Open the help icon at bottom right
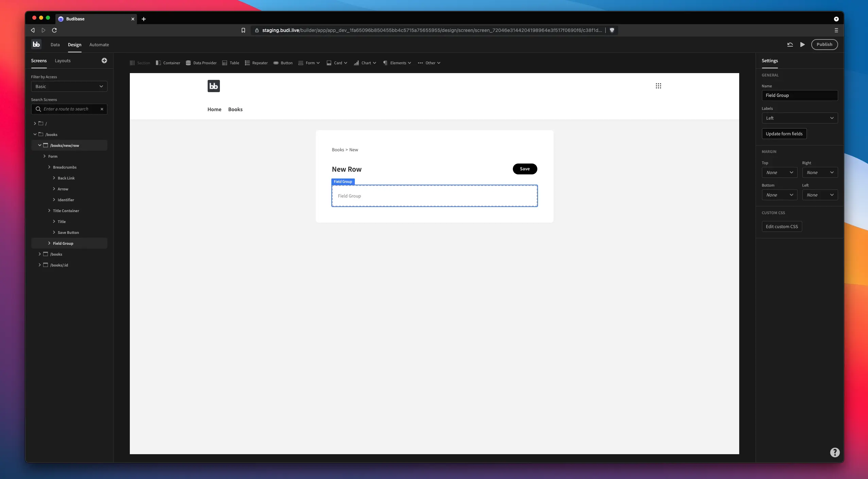 tap(835, 452)
